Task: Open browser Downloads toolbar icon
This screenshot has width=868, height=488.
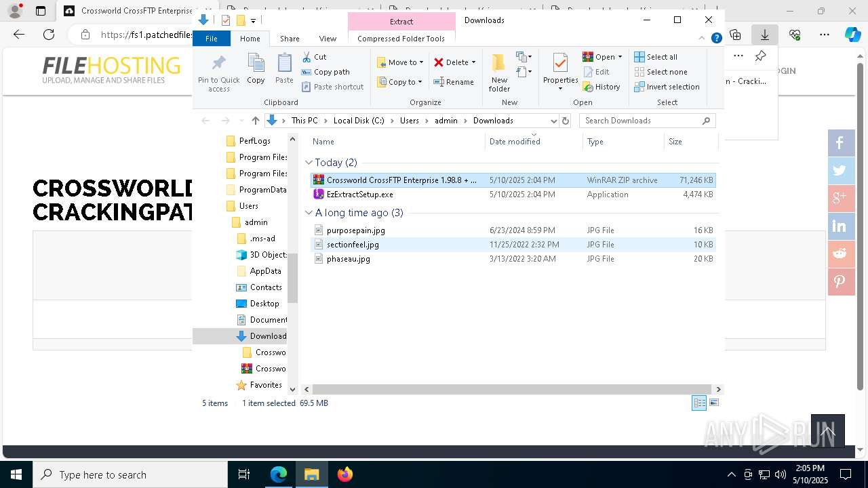Action: 764,35
